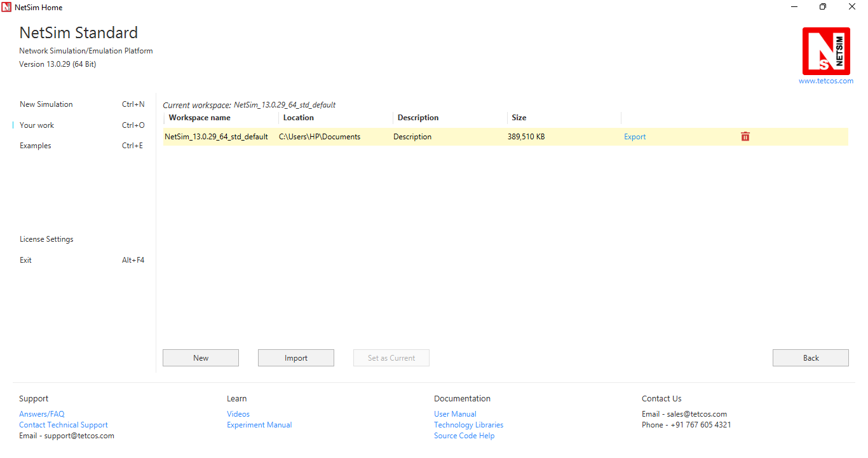Click the NetSim logo image

[x=826, y=52]
